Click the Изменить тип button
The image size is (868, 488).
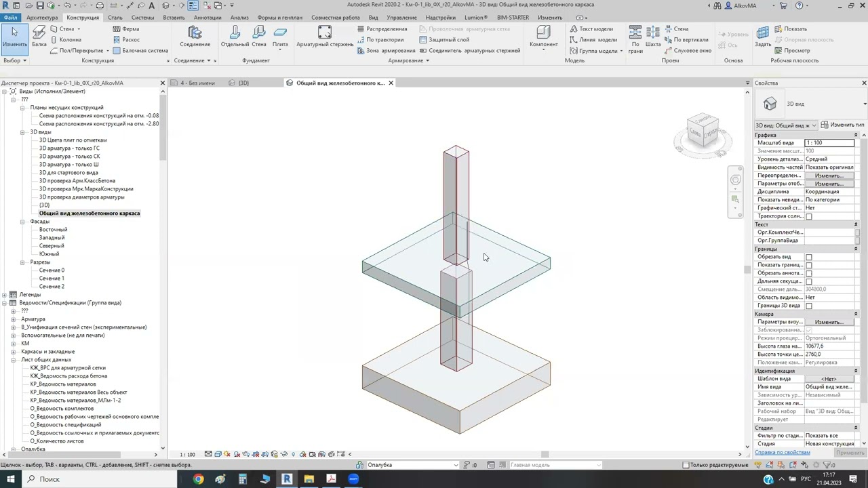click(842, 125)
